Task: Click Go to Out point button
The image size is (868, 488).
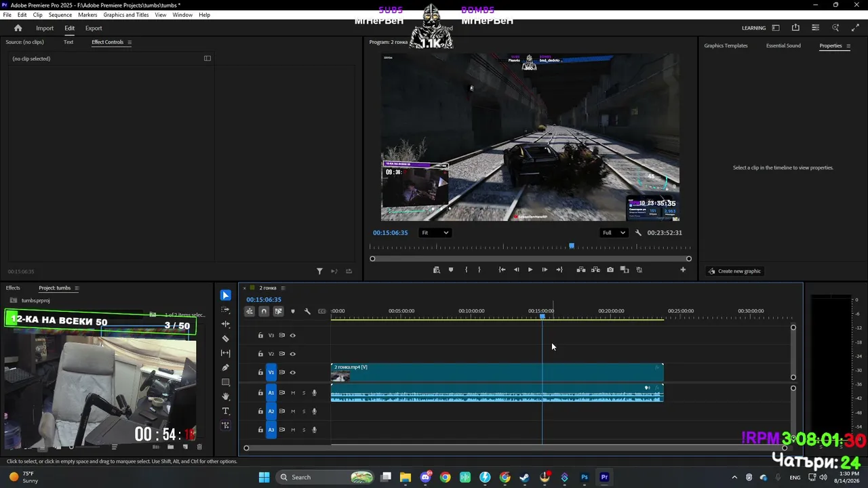Action: pos(559,270)
